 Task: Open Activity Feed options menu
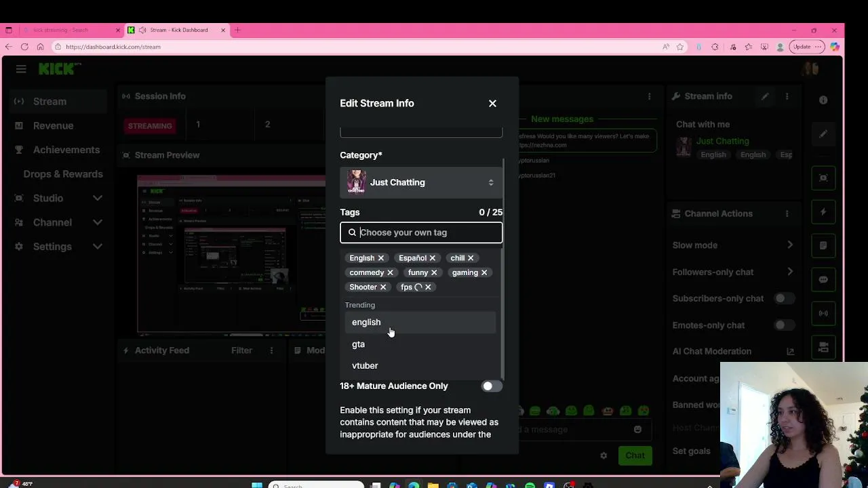271,350
